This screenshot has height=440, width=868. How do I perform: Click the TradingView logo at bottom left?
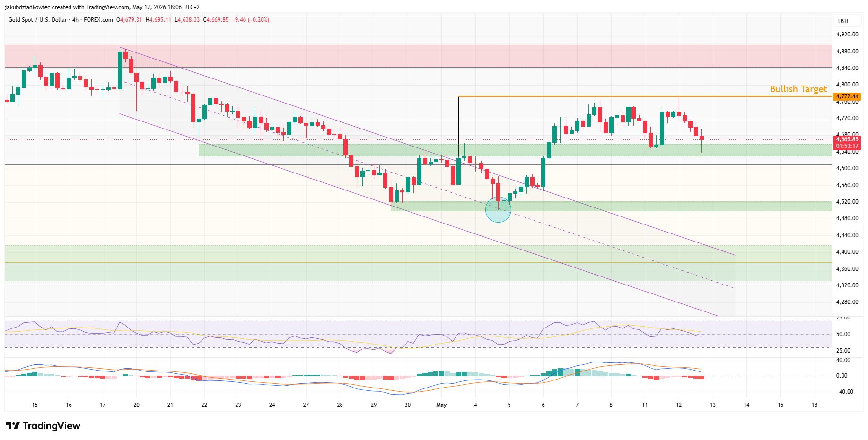[x=43, y=426]
